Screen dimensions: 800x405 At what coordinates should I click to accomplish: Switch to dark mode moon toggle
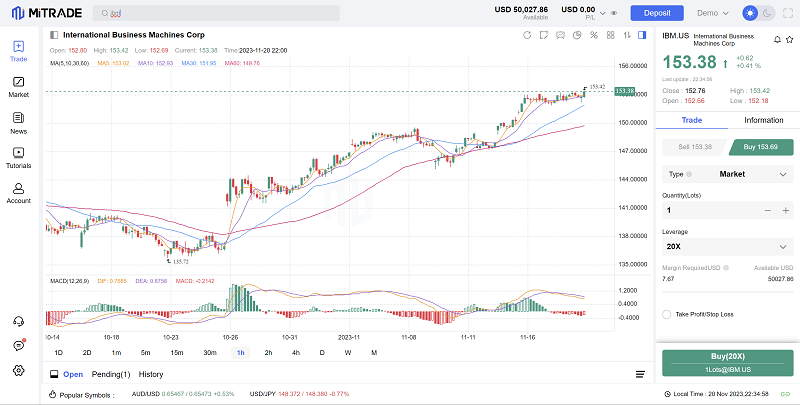768,13
